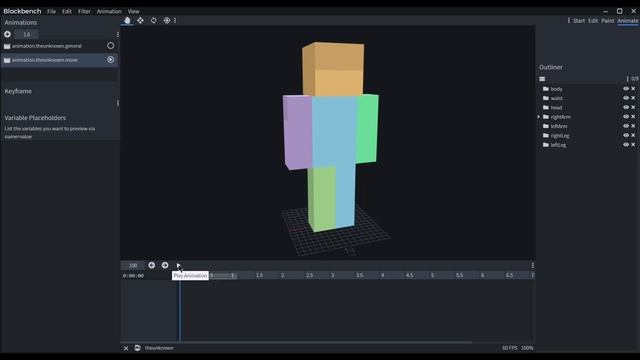Click the 3 second mark on timeline ruler
The image size is (640, 360).
click(x=332, y=276)
